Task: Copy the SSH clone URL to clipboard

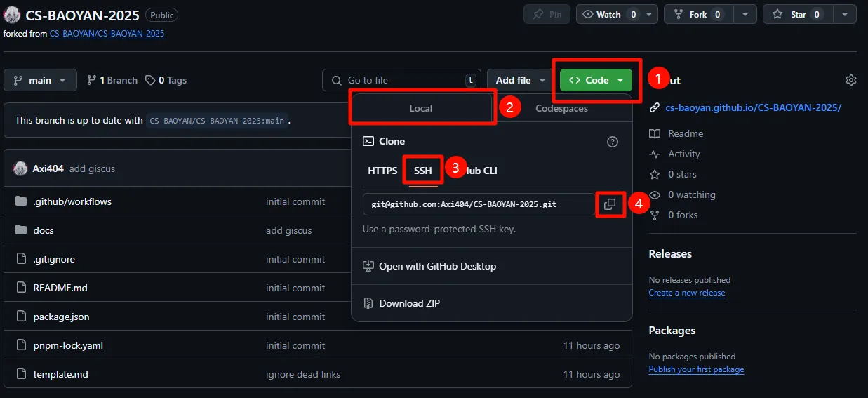Action: [610, 204]
